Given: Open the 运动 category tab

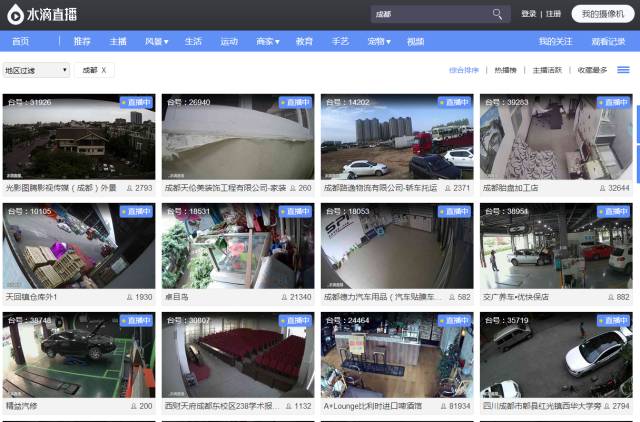Looking at the screenshot, I should click(229, 41).
